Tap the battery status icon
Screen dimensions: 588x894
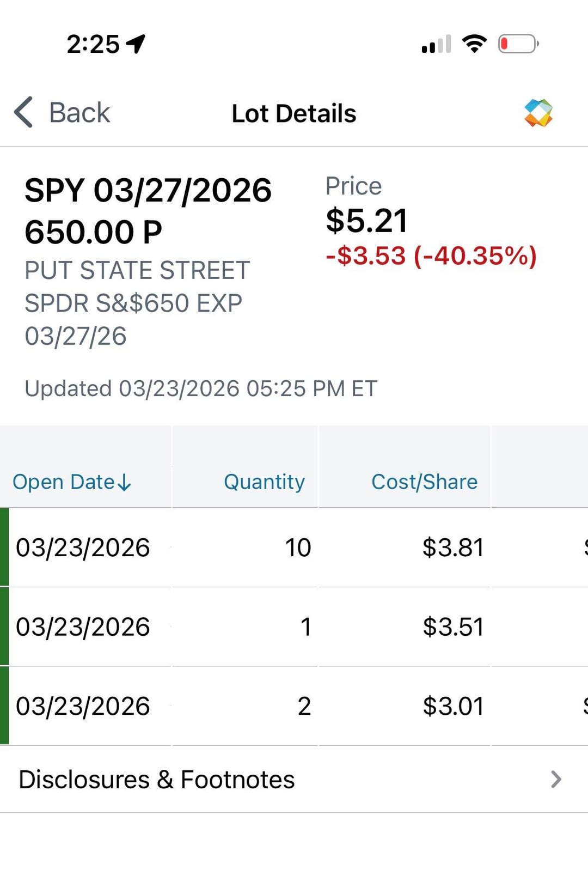tap(518, 44)
